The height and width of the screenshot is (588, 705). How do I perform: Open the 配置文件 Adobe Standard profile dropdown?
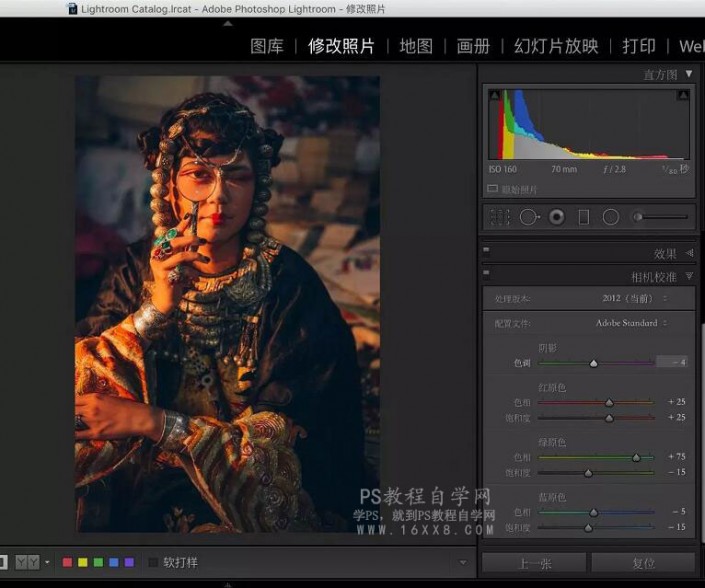coord(631,323)
